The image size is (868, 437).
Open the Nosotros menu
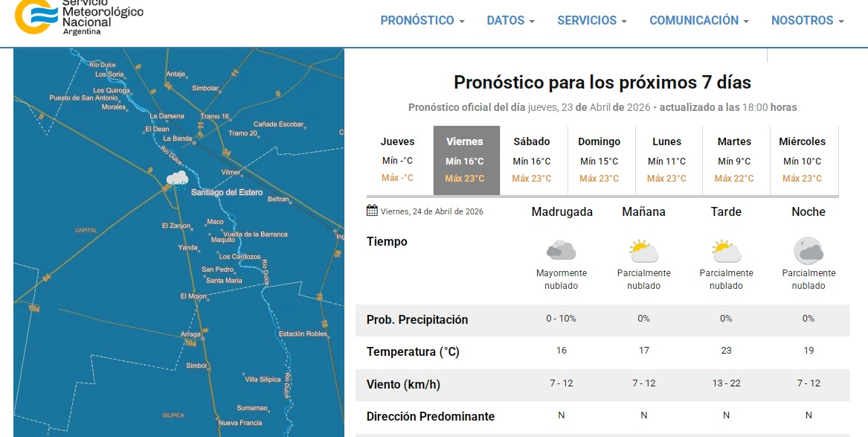tap(807, 21)
